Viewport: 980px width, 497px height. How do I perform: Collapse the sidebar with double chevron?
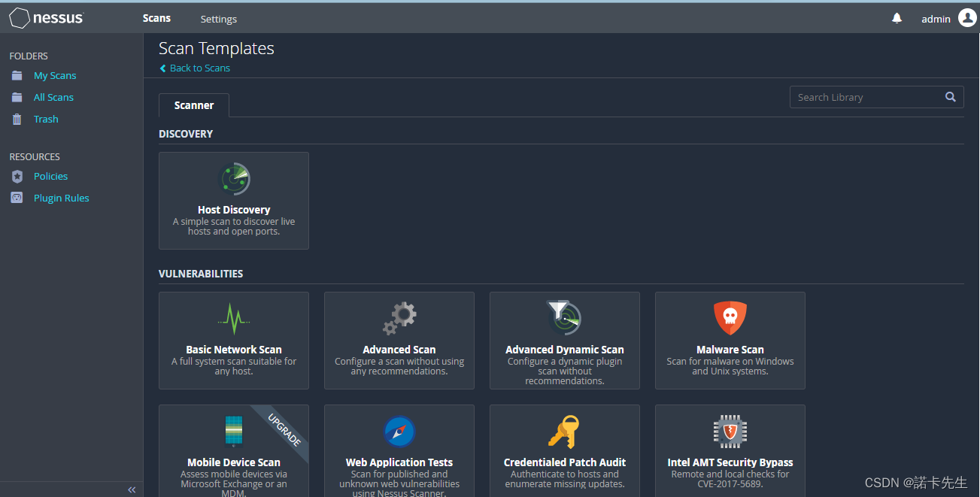point(132,489)
